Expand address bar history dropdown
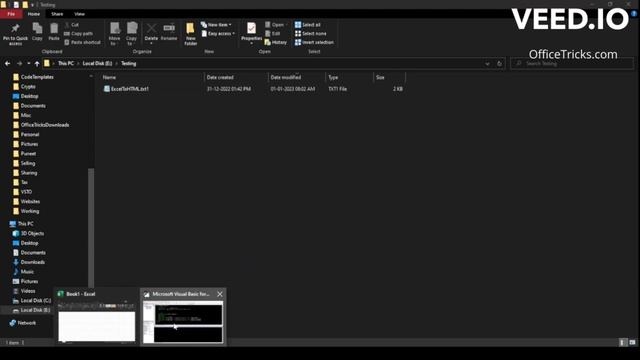Image resolution: width=640 pixels, height=360 pixels. coord(487,64)
